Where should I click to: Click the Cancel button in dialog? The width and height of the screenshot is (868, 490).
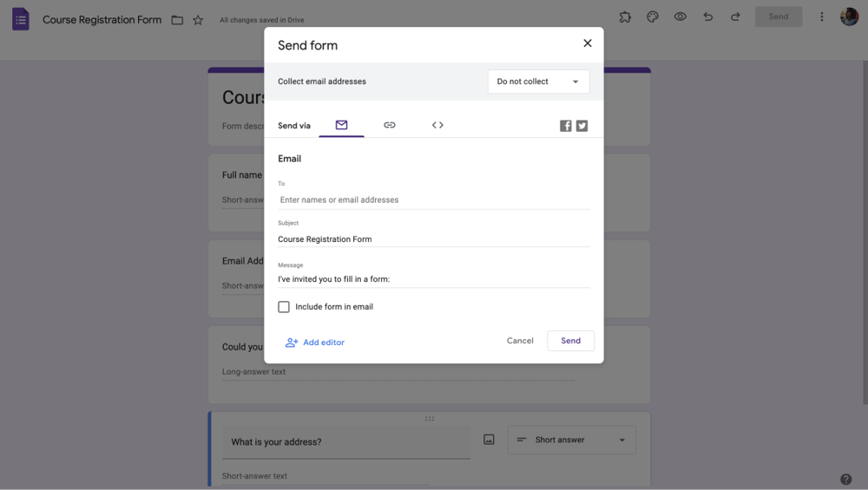coord(520,341)
